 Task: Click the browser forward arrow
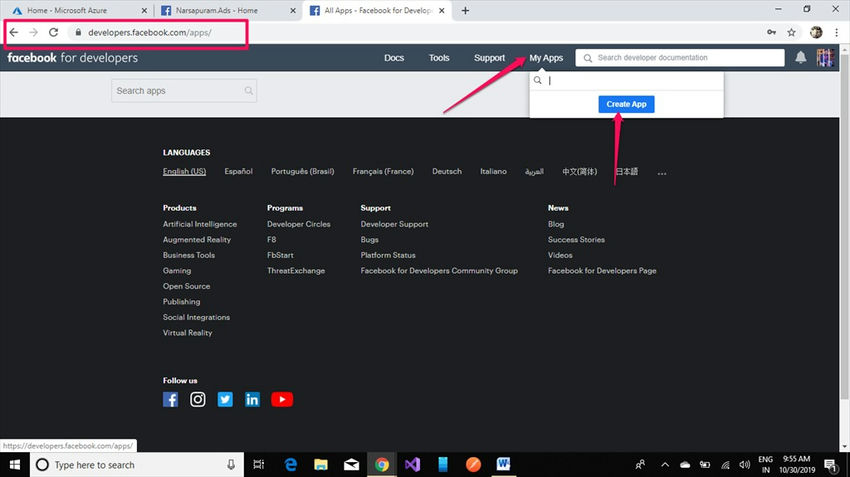tap(34, 33)
